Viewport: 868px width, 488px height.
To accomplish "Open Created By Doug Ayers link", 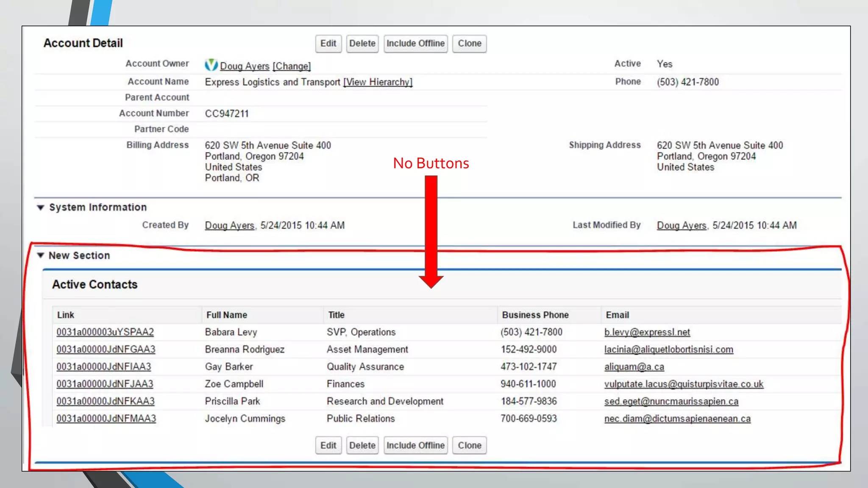I will point(229,226).
